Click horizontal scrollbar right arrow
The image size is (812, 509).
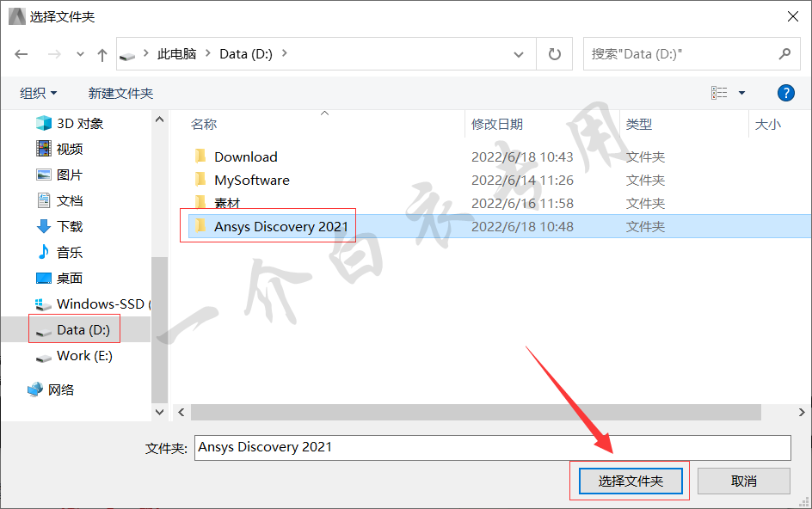[802, 412]
